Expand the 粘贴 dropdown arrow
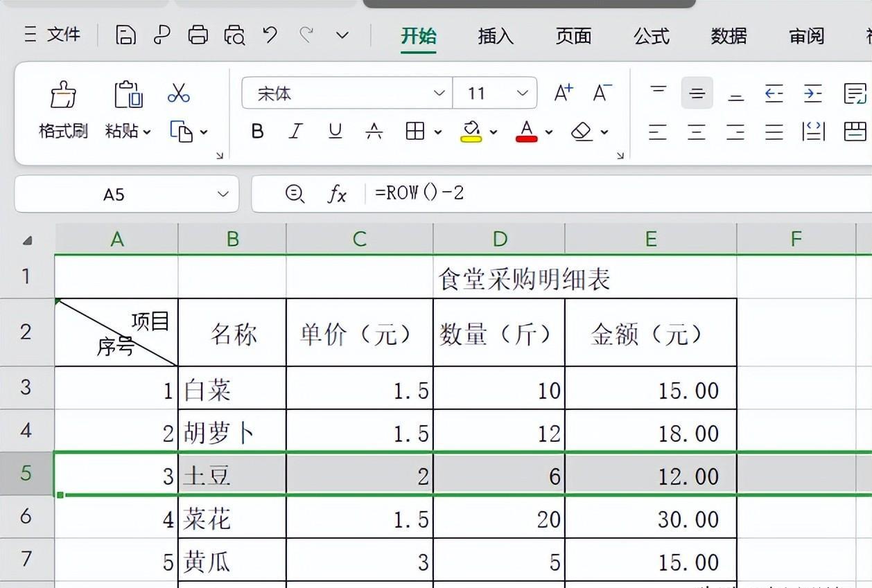Viewport: 872px width, 588px height. coord(147,132)
